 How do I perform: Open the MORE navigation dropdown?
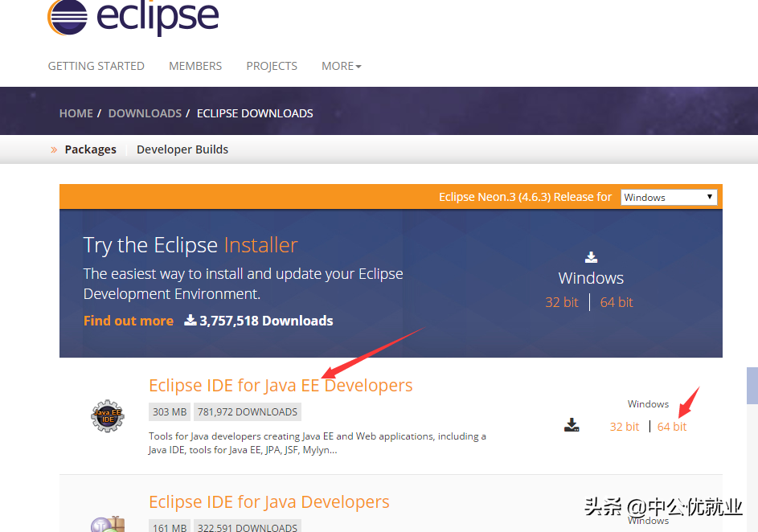coord(341,66)
